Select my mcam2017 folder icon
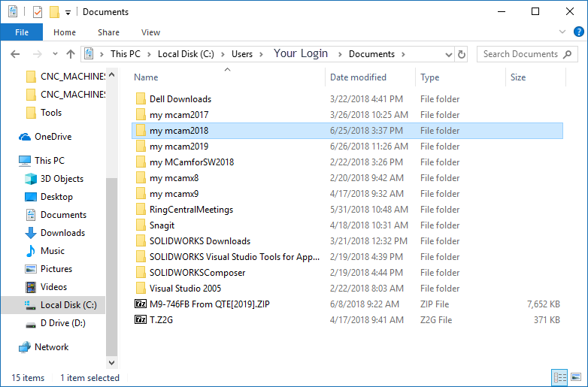 (141, 115)
